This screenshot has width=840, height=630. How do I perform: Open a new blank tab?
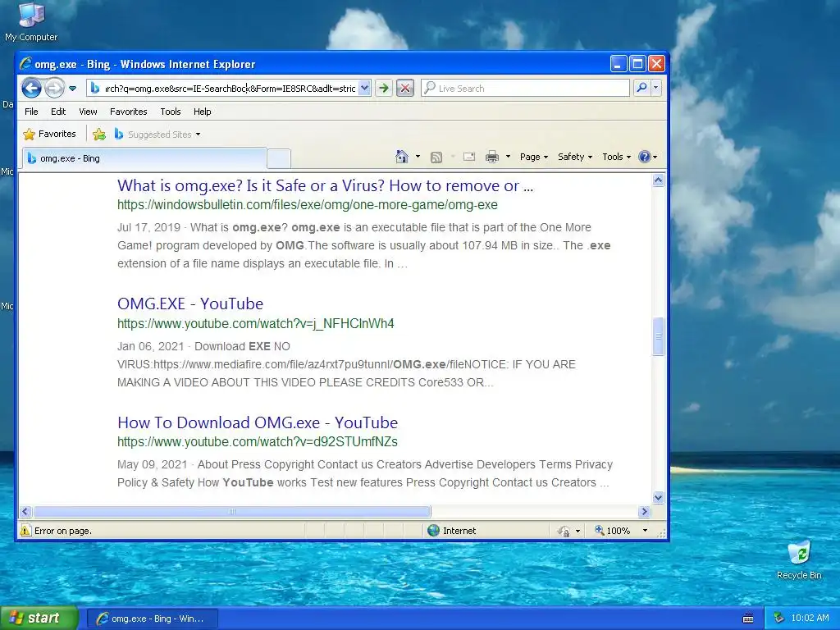(x=279, y=159)
